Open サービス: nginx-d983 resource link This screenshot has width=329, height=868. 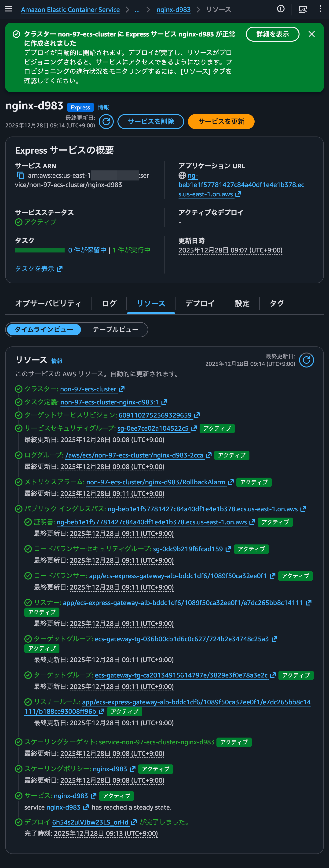(71, 796)
